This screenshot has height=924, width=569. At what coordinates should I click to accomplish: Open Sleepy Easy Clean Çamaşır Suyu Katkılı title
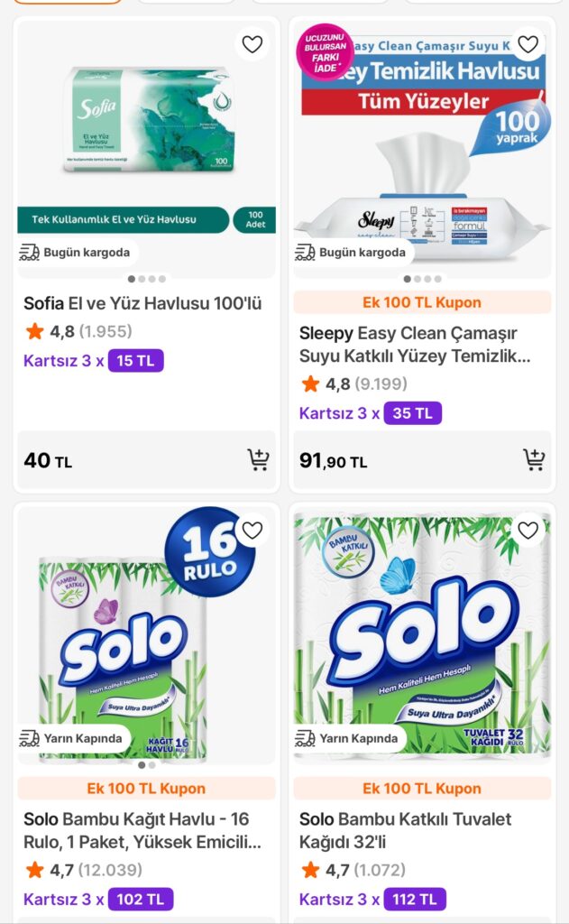pos(415,345)
